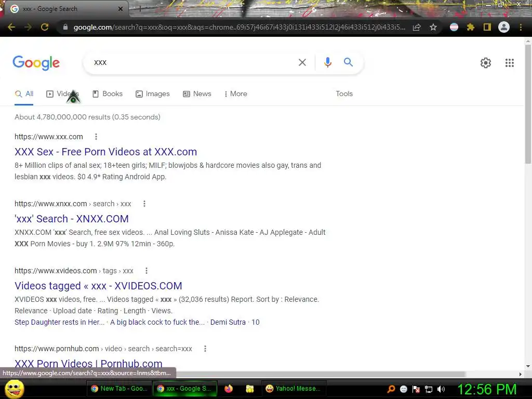Viewport: 532px width, 399px height.
Task: Open the Google apps grid
Action: 509,63
